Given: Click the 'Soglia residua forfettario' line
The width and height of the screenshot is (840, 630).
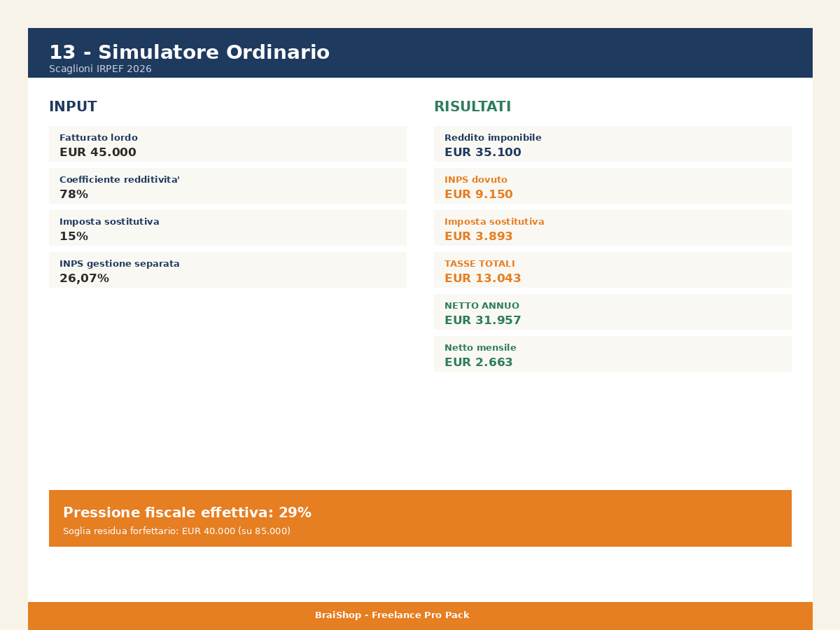Looking at the screenshot, I should point(176,531).
